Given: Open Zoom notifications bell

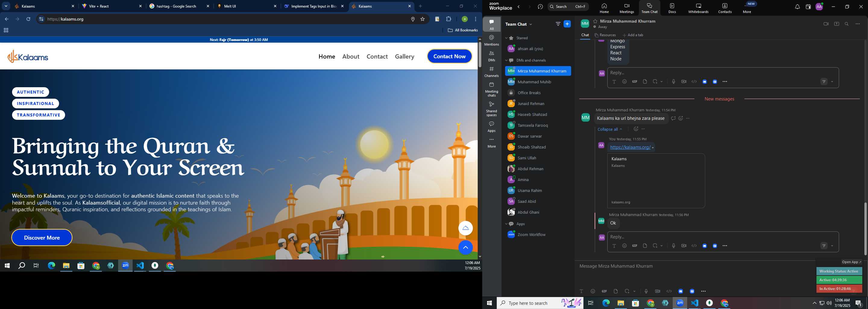Looking at the screenshot, I should click(x=797, y=7).
